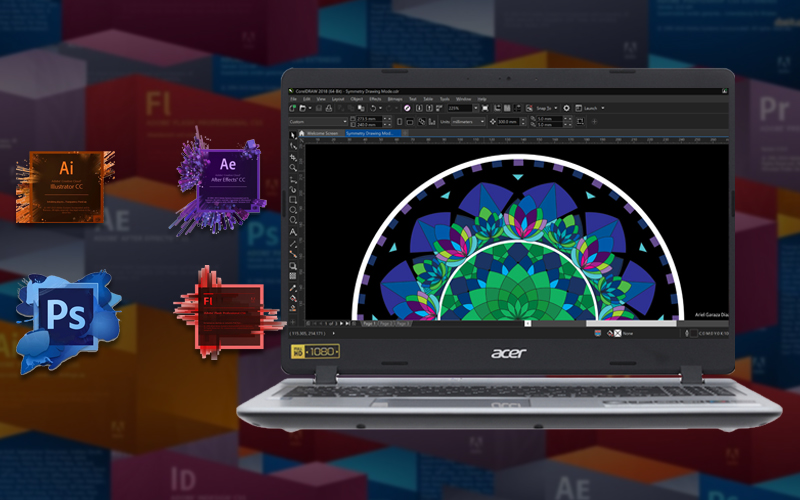
Task: Click the Paste icon in the toolbar
Action: click(361, 108)
